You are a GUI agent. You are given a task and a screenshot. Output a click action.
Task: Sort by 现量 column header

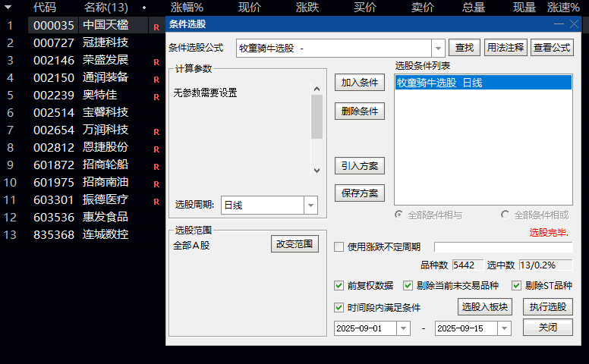524,7
